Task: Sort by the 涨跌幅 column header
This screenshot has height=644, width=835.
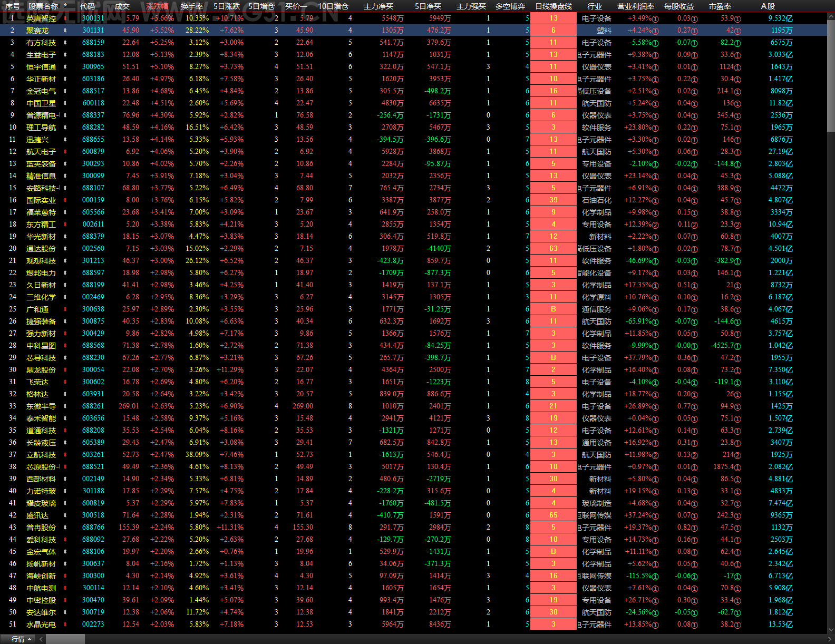Action: 157,6
